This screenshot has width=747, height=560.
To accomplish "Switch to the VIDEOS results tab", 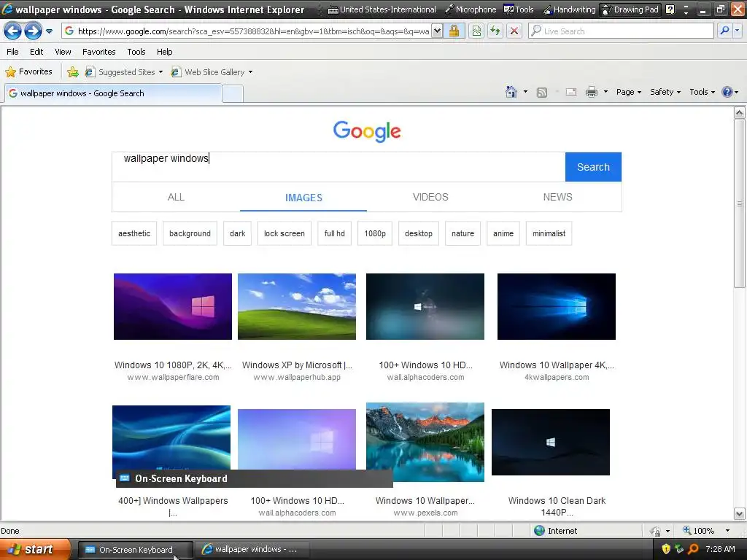I will click(430, 197).
